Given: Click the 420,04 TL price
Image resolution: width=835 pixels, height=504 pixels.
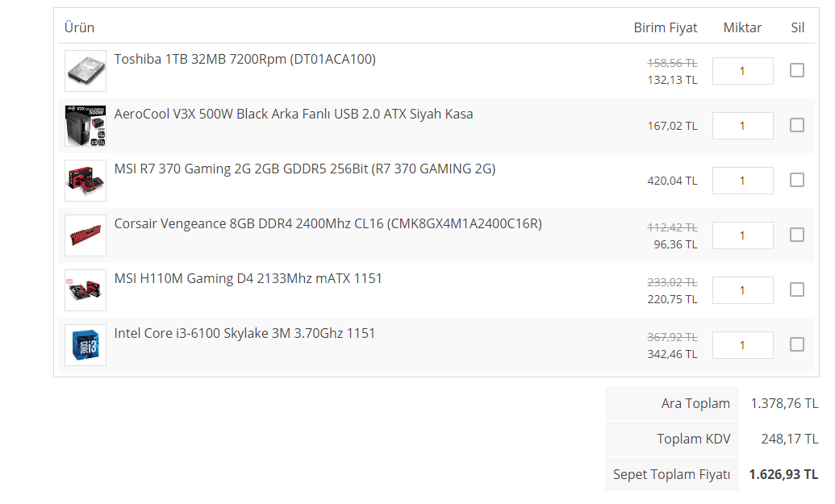Looking at the screenshot, I should [x=672, y=181].
